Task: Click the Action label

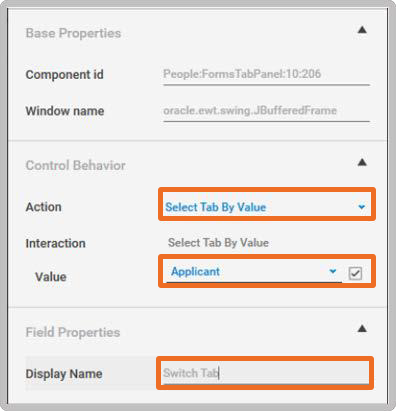Action: (x=43, y=207)
